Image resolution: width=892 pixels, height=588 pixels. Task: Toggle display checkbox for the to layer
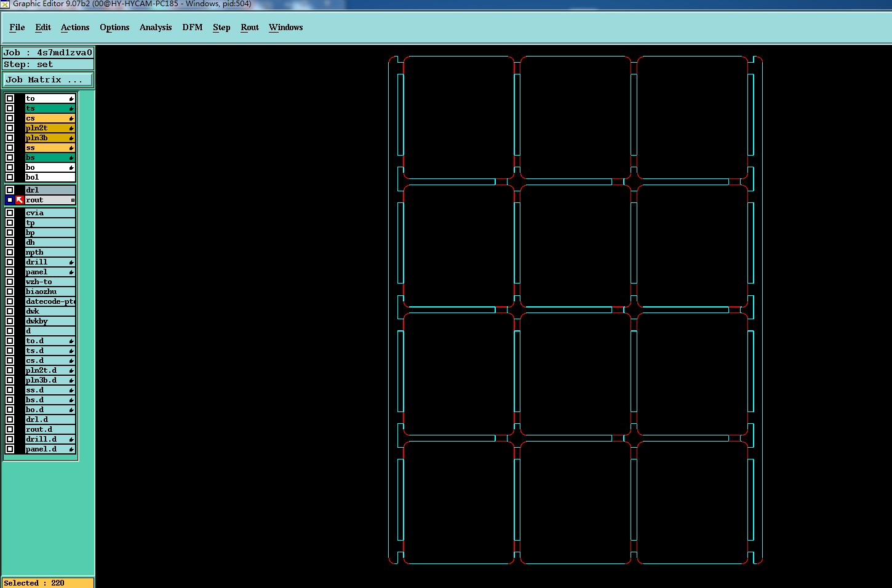(x=10, y=98)
